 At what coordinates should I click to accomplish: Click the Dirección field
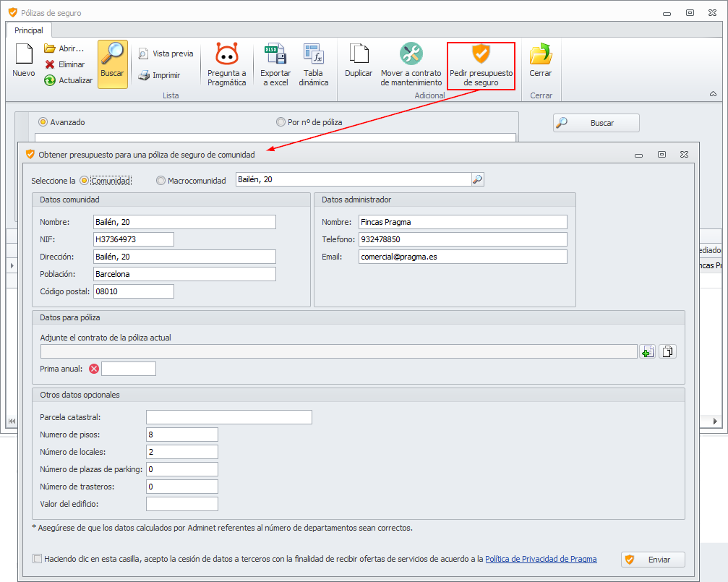[x=184, y=257]
